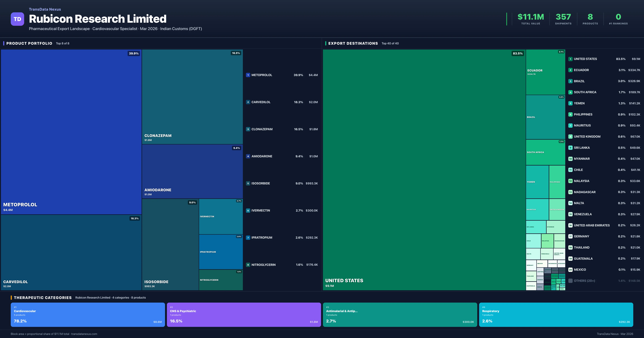Click the TD company logo icon
This screenshot has width=644, height=338.
click(x=17, y=19)
